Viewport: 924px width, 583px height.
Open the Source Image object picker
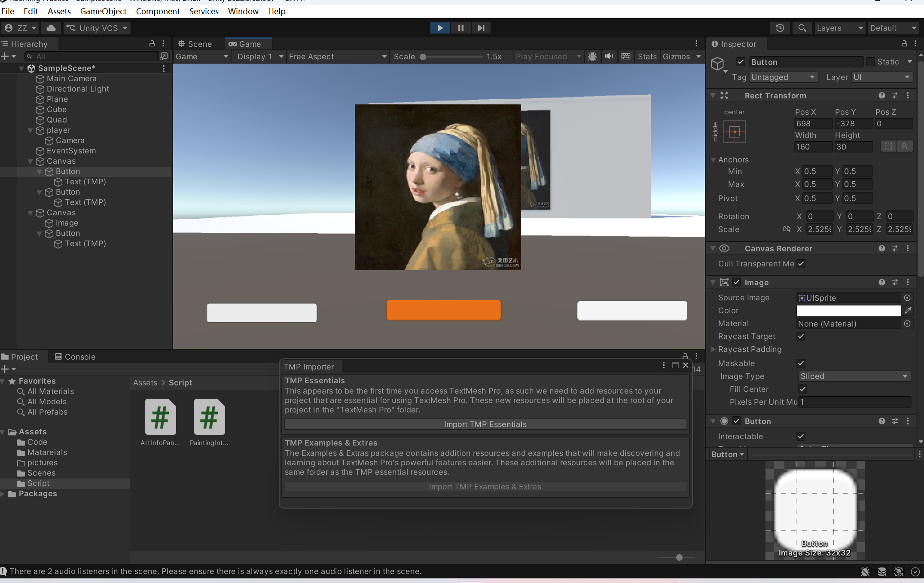pos(907,298)
